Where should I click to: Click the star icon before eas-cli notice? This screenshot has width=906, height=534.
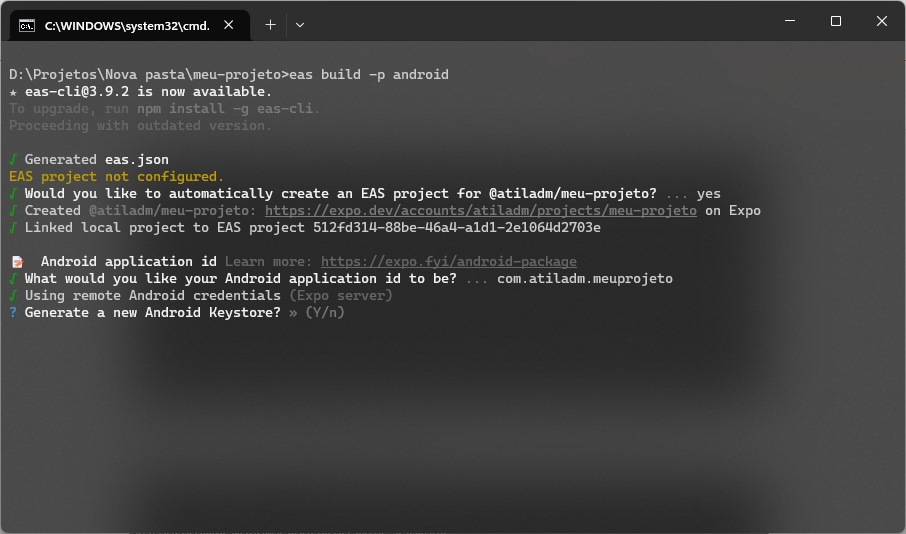click(13, 92)
